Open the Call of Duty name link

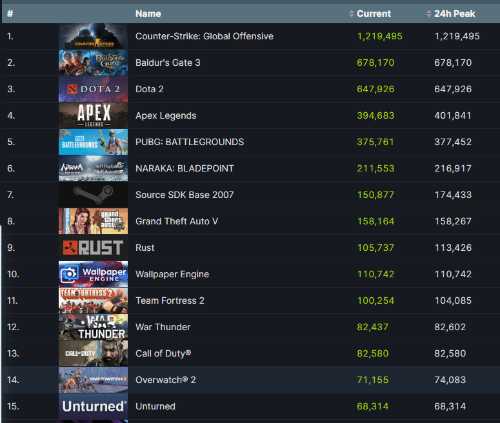pyautogui.click(x=163, y=354)
